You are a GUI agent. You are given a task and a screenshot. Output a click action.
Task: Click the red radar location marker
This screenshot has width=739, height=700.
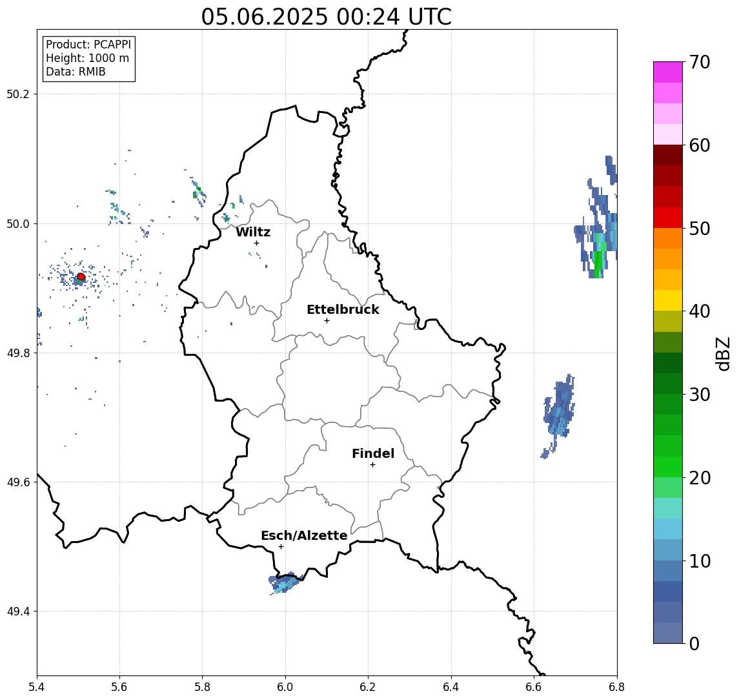pos(81,277)
